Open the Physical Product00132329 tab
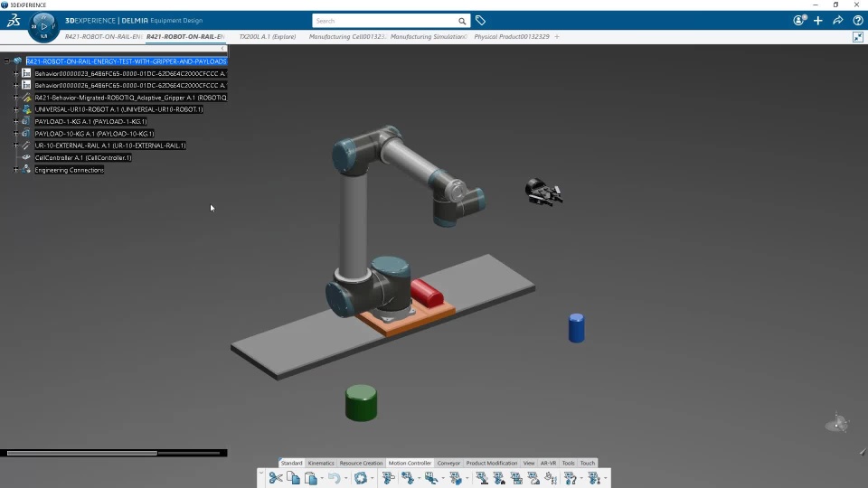The height and width of the screenshot is (488, 868). point(512,36)
